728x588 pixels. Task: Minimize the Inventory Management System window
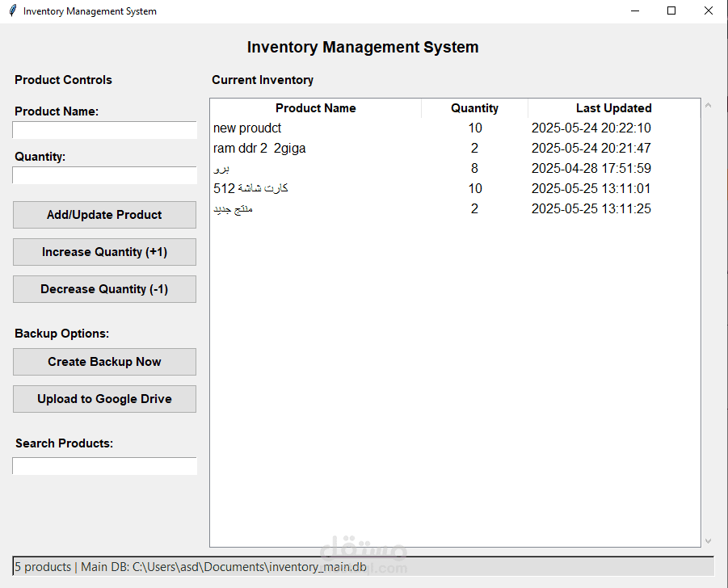point(635,10)
